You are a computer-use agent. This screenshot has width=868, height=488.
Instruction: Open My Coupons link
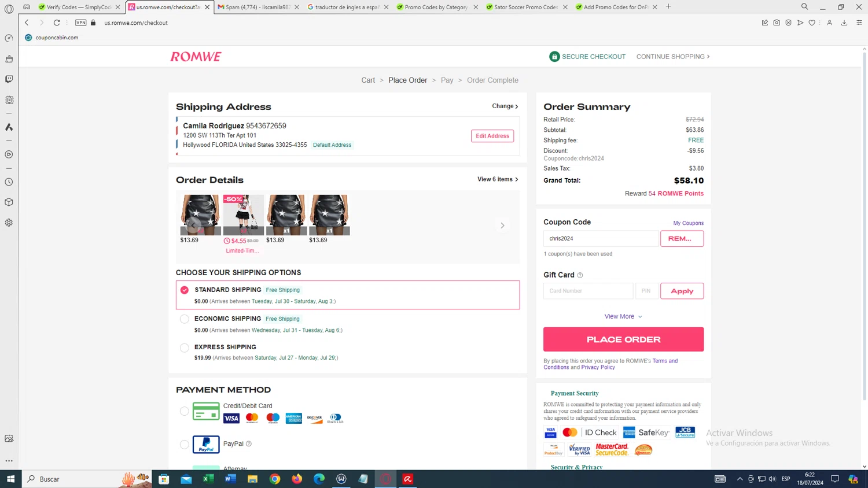688,223
